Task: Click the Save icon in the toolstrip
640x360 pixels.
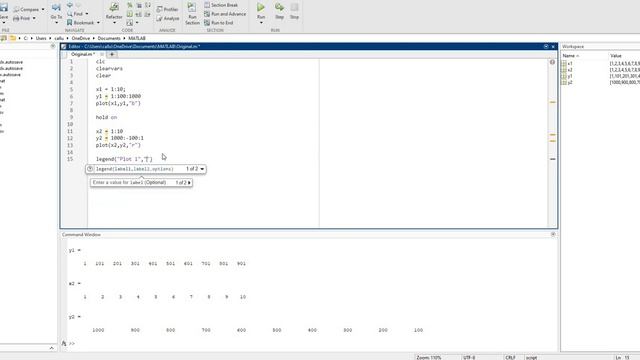Action: pos(4,8)
